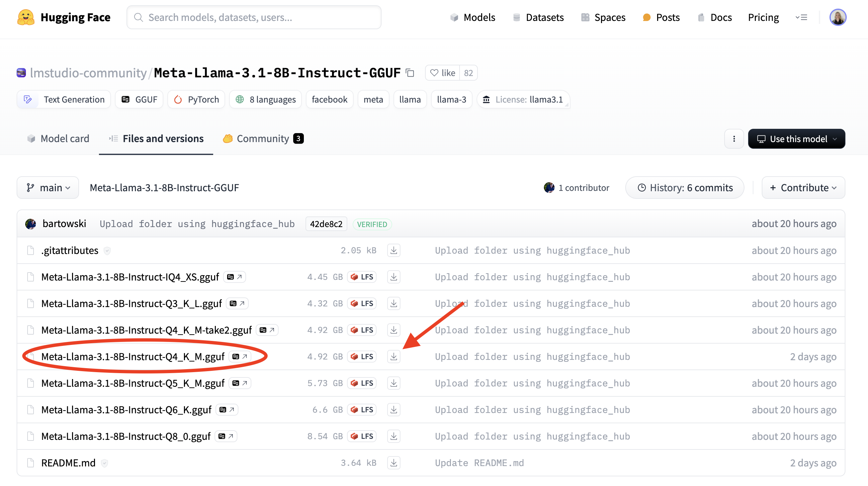The width and height of the screenshot is (868, 486).
Task: Download the .gitattributes file
Action: (393, 251)
